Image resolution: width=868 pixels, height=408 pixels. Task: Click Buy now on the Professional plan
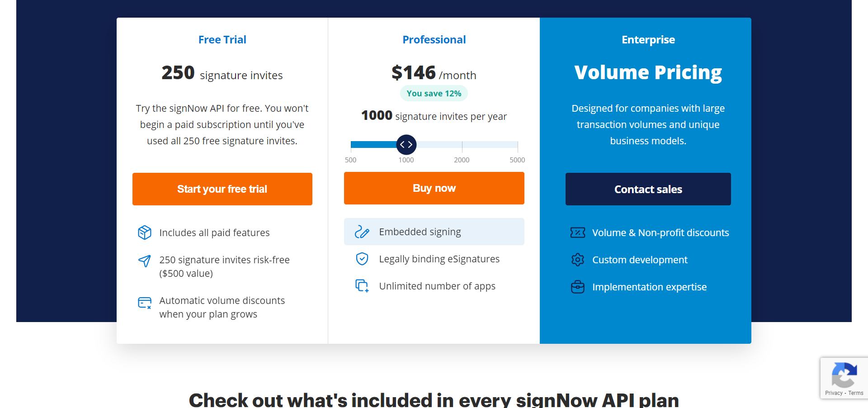point(434,188)
